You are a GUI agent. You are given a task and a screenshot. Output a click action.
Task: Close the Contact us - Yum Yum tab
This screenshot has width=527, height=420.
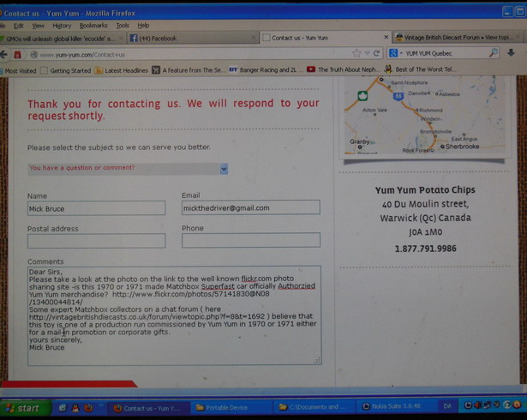[x=386, y=37]
